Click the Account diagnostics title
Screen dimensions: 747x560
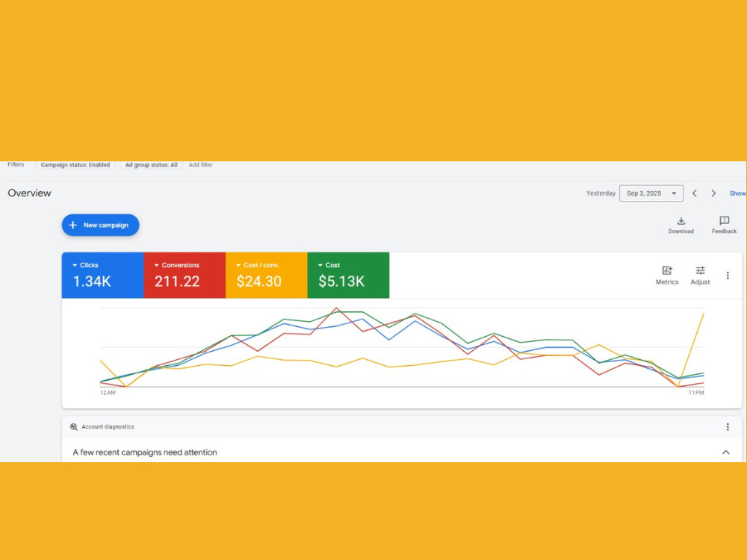(108, 426)
